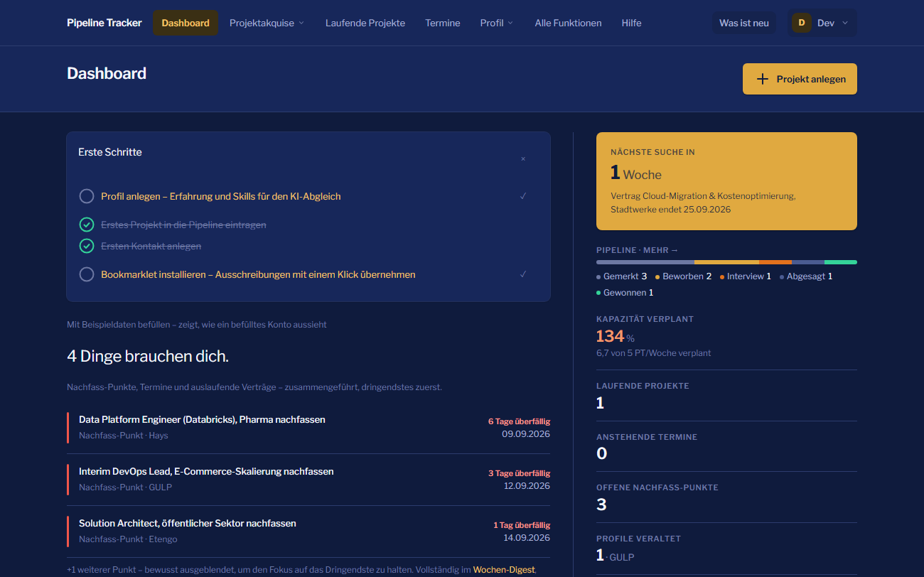Image resolution: width=924 pixels, height=577 pixels.
Task: Uncheck Ersten Kontakt anlegen circle
Action: coord(87,246)
